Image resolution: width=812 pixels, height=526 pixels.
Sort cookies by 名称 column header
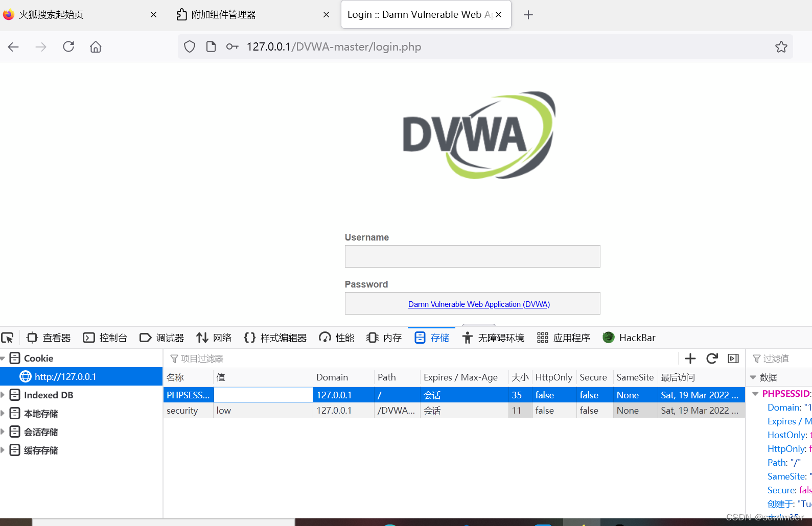(x=188, y=377)
